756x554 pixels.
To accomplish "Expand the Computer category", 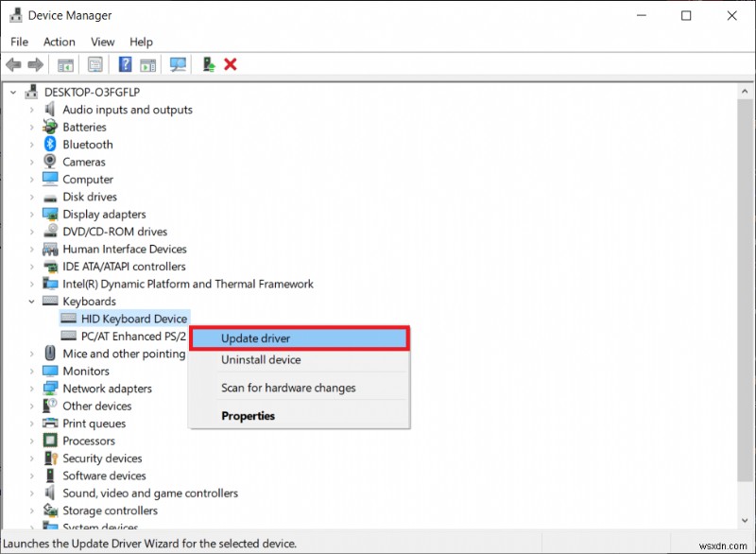I will (32, 180).
